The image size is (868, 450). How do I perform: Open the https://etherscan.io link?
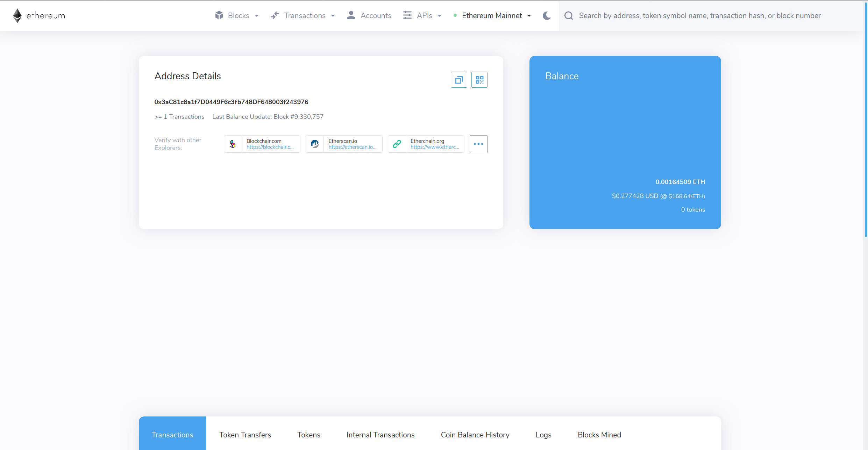coord(352,147)
